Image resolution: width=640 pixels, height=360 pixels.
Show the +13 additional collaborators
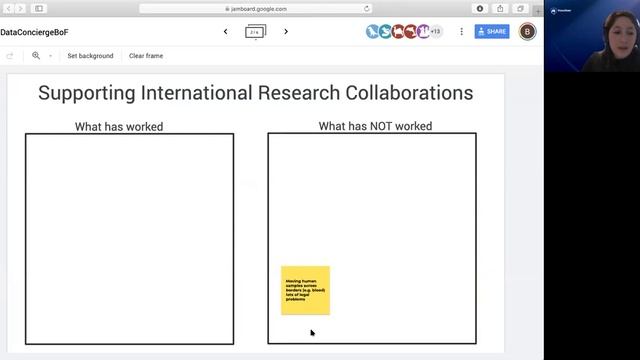click(x=436, y=31)
